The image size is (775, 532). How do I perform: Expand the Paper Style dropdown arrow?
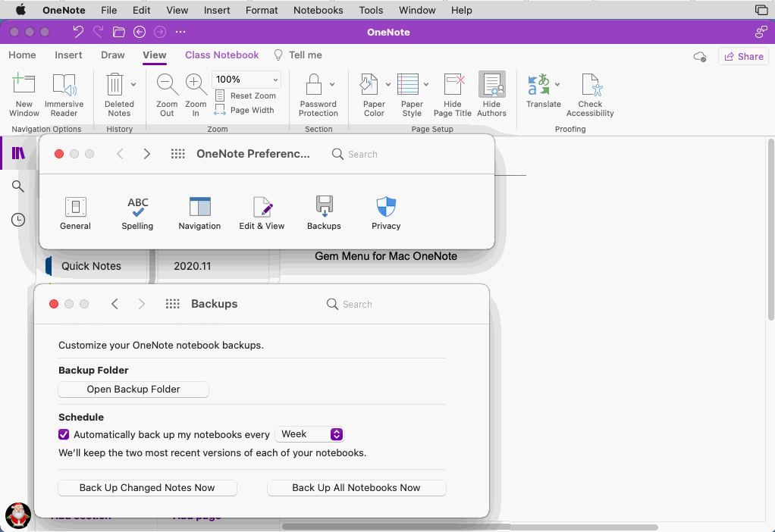click(426, 84)
